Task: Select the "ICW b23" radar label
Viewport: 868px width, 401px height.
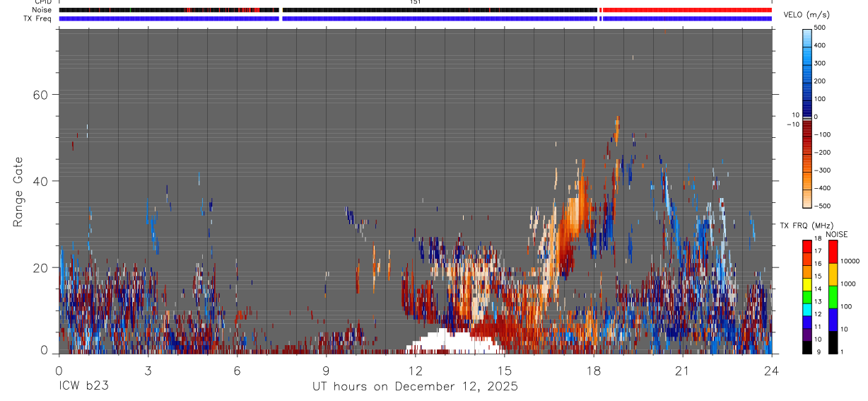Action: tap(83, 386)
